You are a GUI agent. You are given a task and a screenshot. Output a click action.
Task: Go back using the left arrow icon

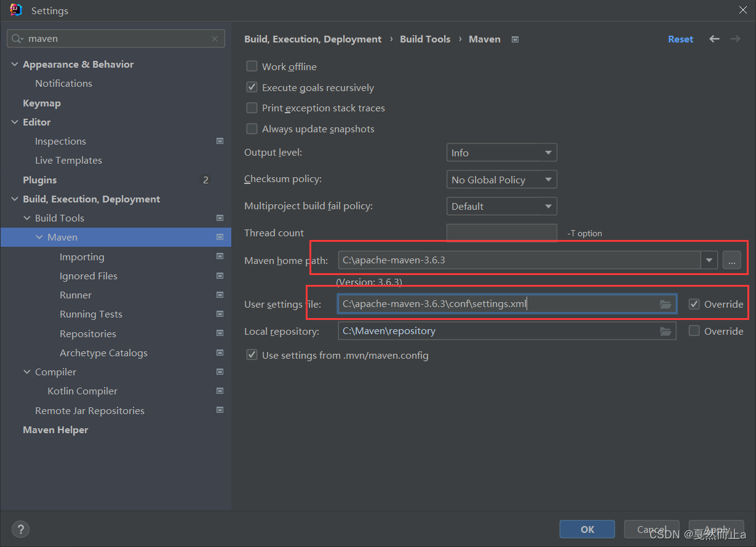click(714, 39)
